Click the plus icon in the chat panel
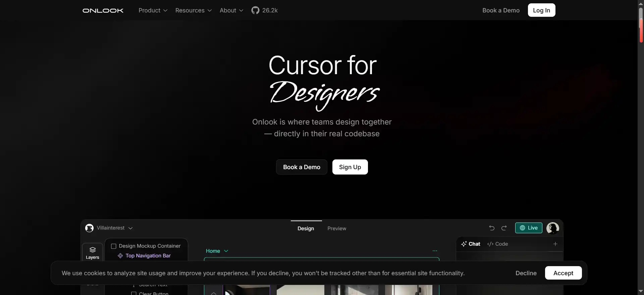 [555, 244]
